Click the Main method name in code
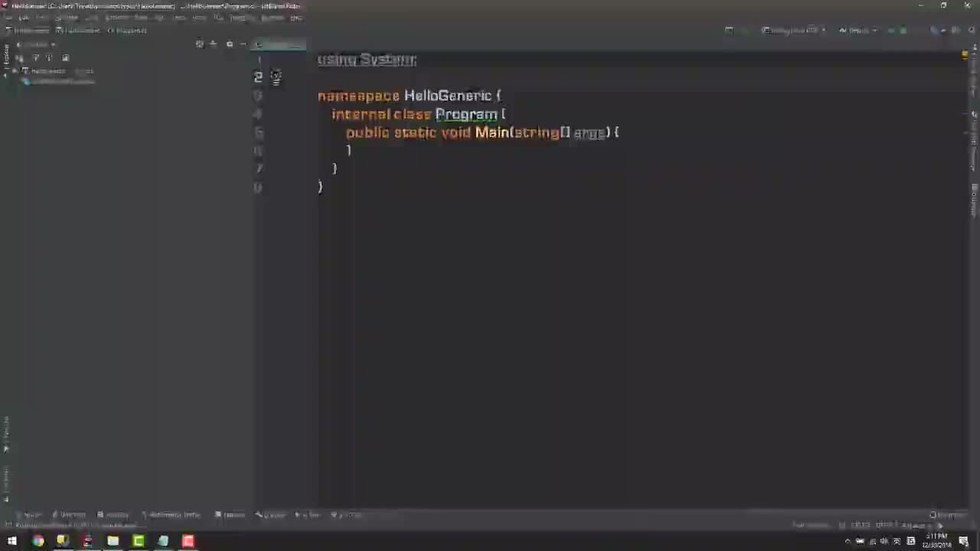This screenshot has height=551, width=980. click(492, 132)
